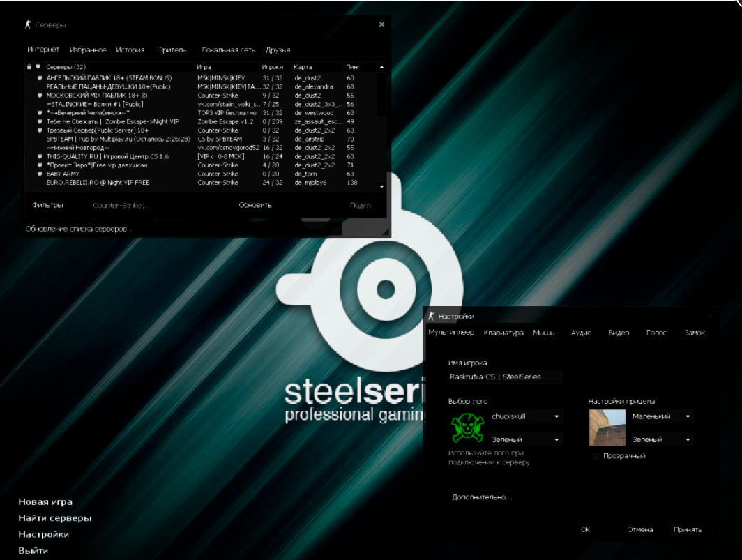Click the de_mjolby6 map cell
The height and width of the screenshot is (560, 742).
(310, 183)
